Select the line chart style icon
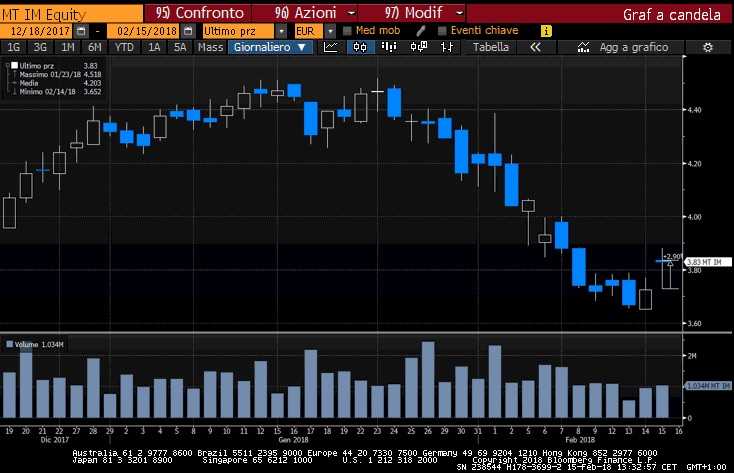Image resolution: width=734 pixels, height=473 pixels. tap(330, 47)
